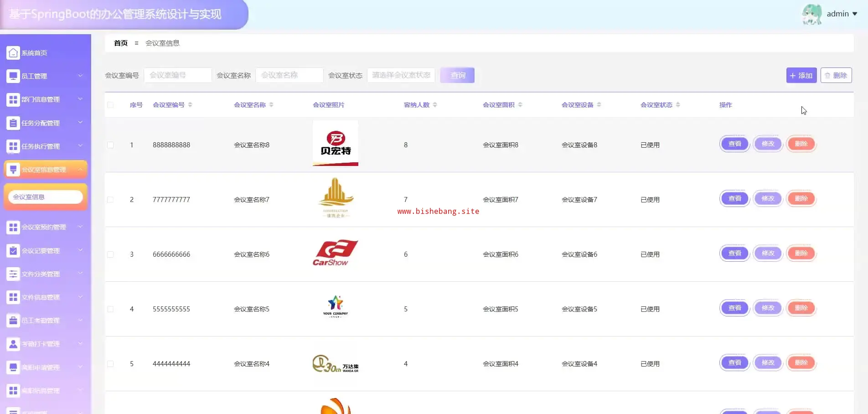This screenshot has height=414, width=868.
Task: Open the colorful star logo room photo
Action: (x=336, y=306)
